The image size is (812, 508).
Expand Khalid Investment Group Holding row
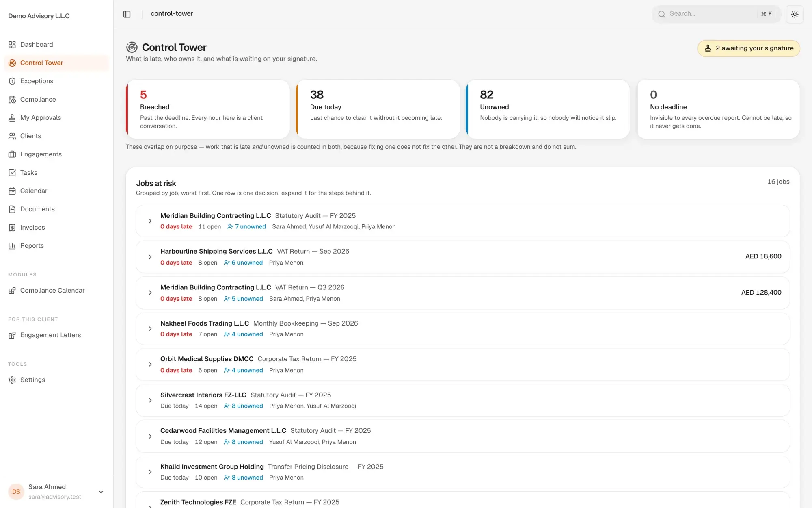pyautogui.click(x=150, y=472)
